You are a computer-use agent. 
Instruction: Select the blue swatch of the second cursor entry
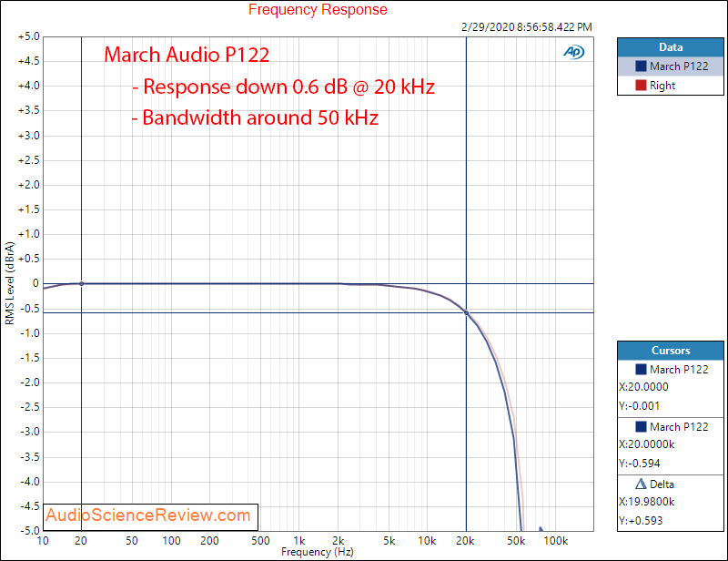[x=641, y=427]
